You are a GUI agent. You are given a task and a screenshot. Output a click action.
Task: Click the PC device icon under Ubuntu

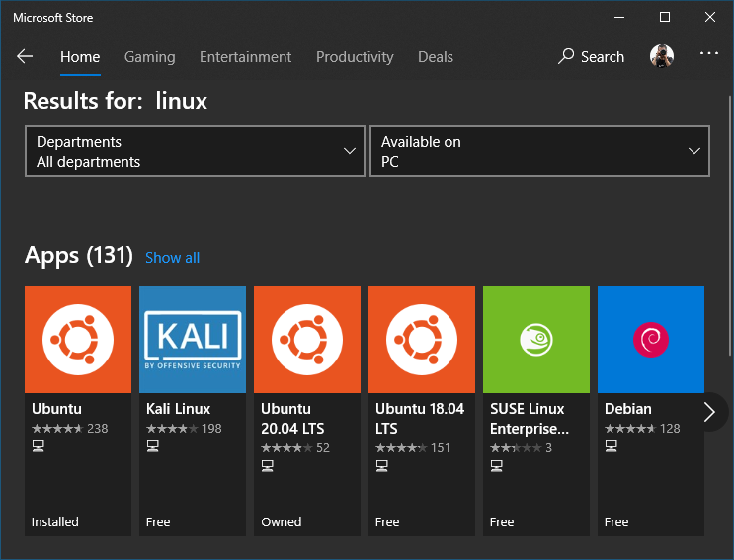(x=39, y=446)
